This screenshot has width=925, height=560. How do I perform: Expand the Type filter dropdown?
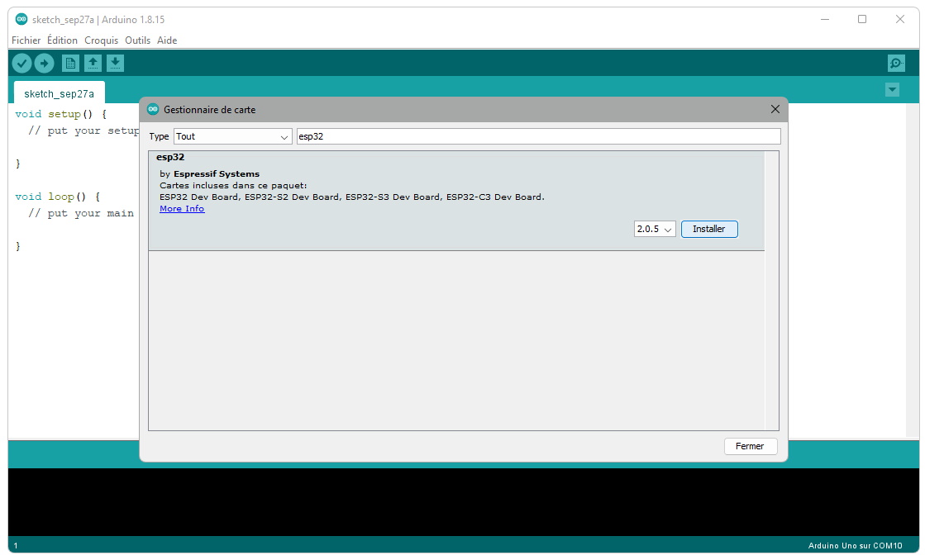click(x=232, y=136)
